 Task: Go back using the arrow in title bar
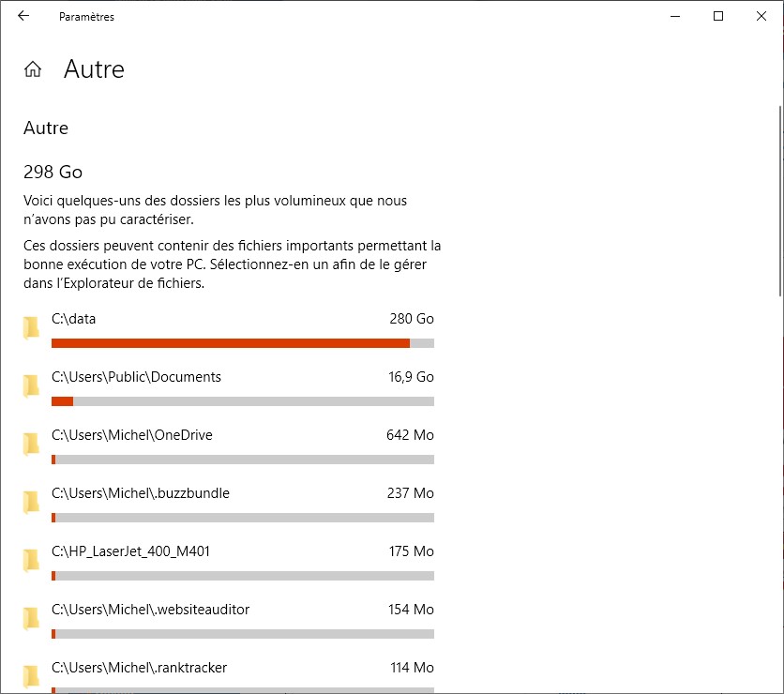[23, 16]
